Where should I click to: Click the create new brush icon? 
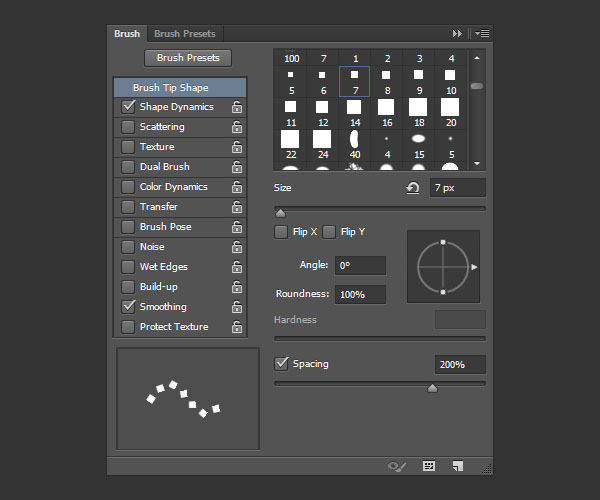click(458, 466)
